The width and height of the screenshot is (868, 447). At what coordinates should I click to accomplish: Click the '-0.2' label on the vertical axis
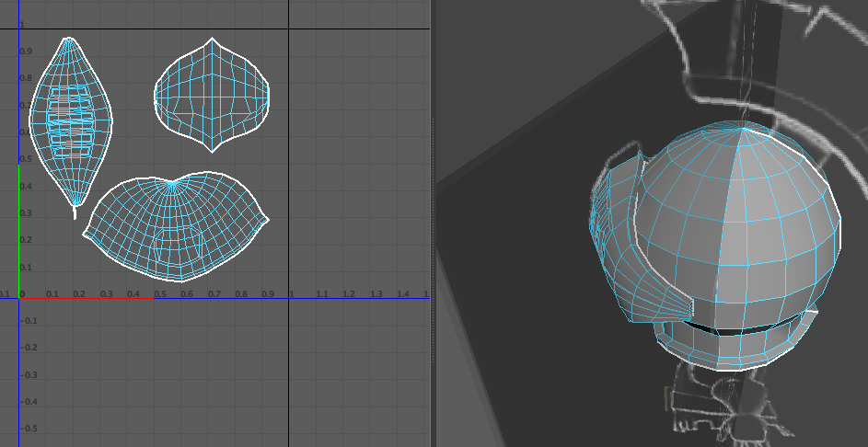(x=29, y=348)
